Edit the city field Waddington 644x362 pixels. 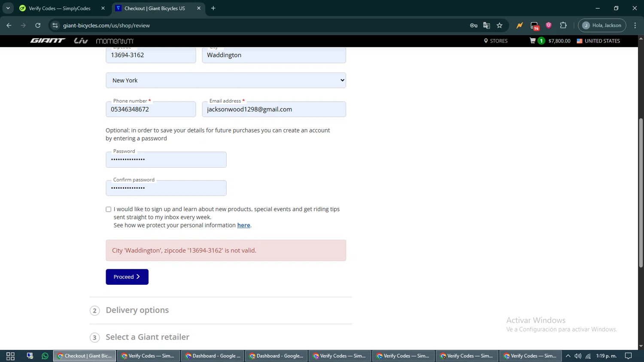274,55
